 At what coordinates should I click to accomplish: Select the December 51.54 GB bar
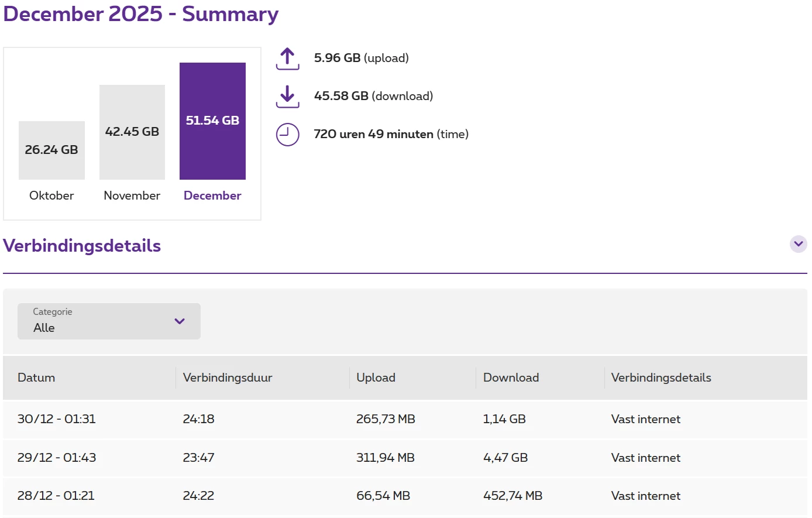(x=212, y=121)
